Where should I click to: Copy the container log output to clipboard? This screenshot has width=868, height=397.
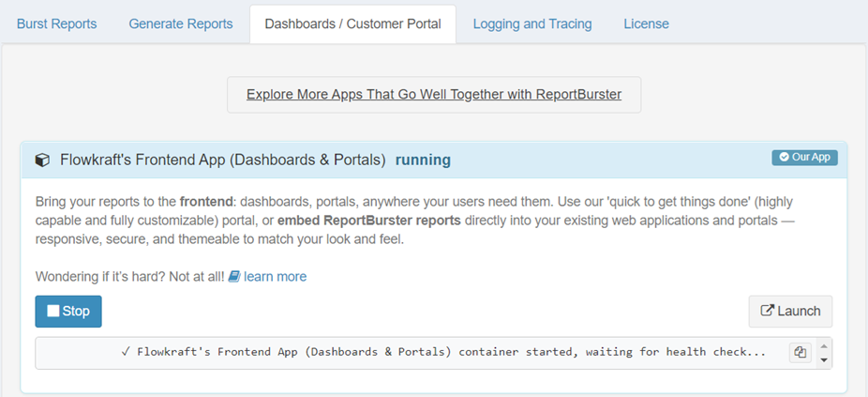800,353
